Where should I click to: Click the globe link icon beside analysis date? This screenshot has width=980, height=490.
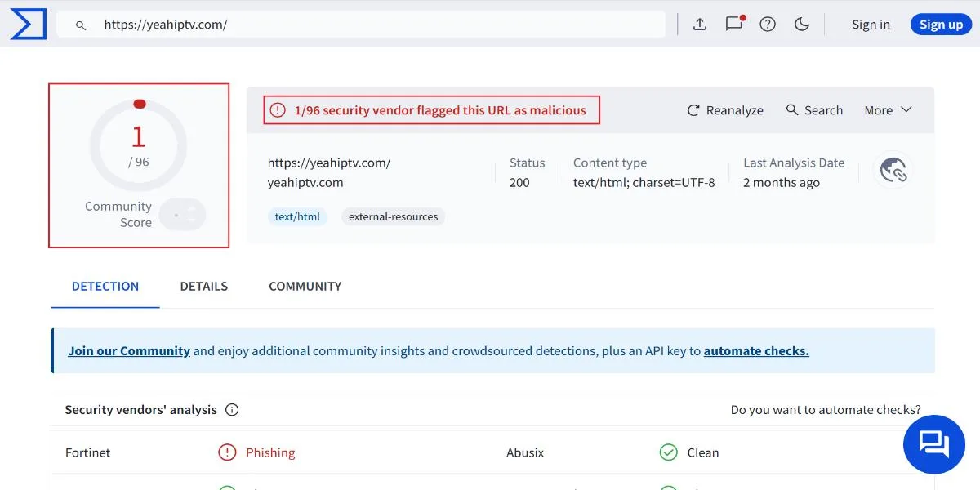click(893, 171)
